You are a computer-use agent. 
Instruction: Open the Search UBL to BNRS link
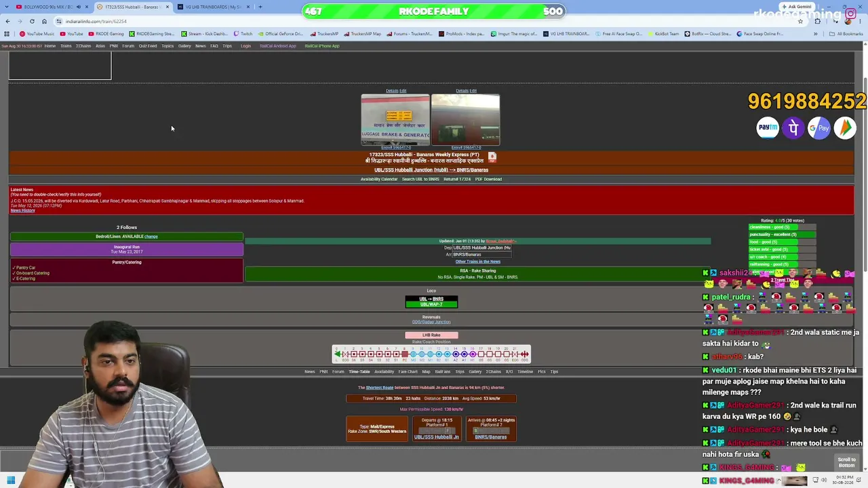[x=420, y=179]
